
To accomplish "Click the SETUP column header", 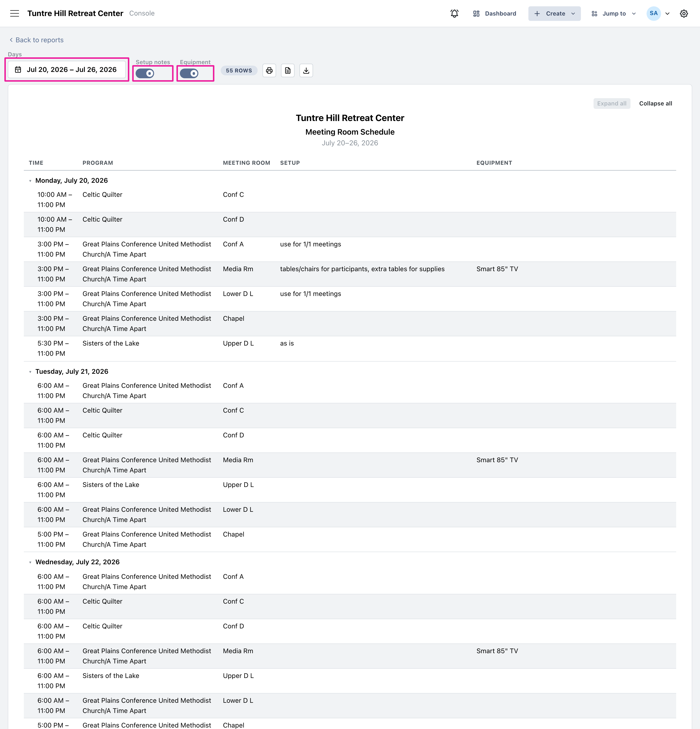I will [290, 163].
